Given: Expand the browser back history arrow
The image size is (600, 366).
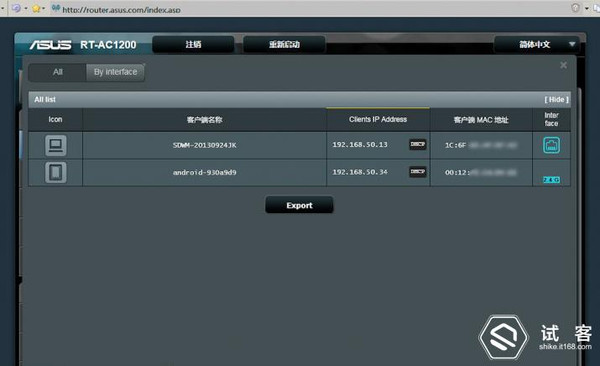Looking at the screenshot, I should [26, 8].
